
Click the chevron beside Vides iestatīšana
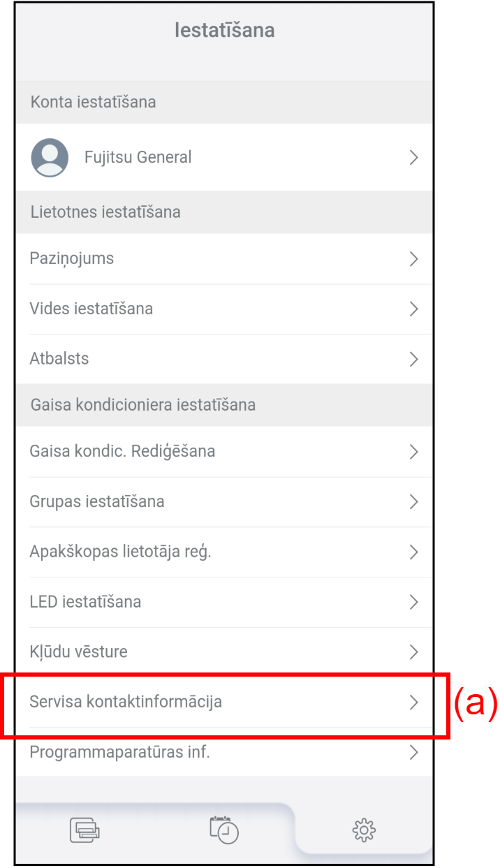click(414, 309)
